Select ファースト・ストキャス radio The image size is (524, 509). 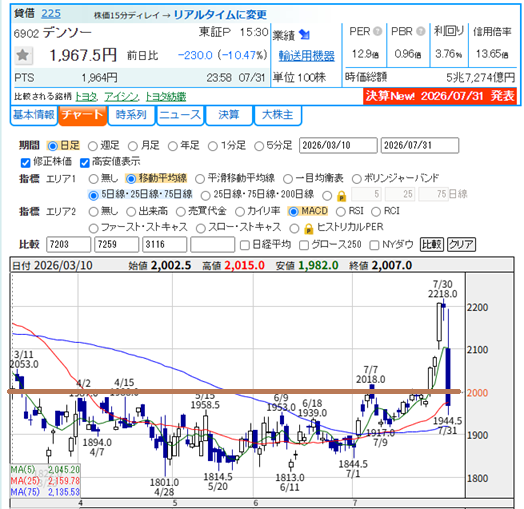point(93,228)
